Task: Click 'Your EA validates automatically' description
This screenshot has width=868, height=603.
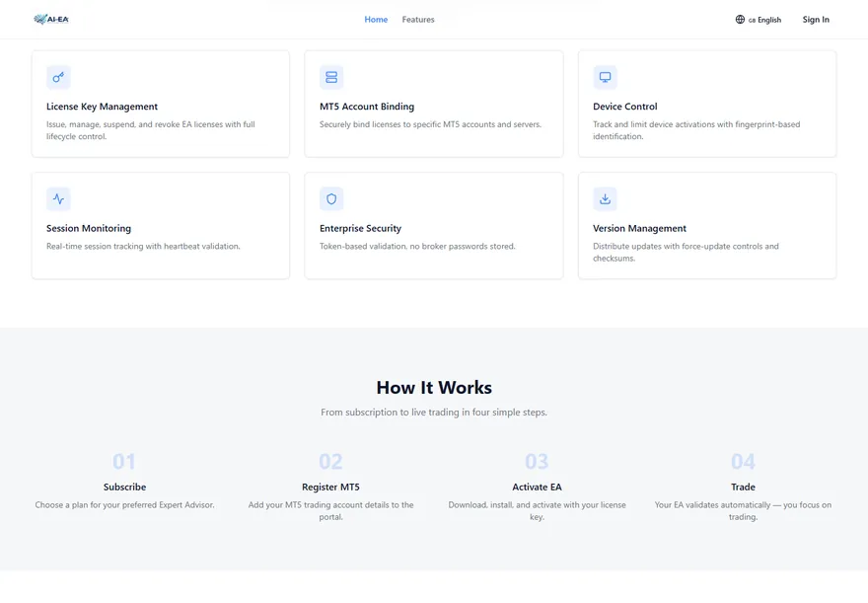Action: click(x=743, y=510)
